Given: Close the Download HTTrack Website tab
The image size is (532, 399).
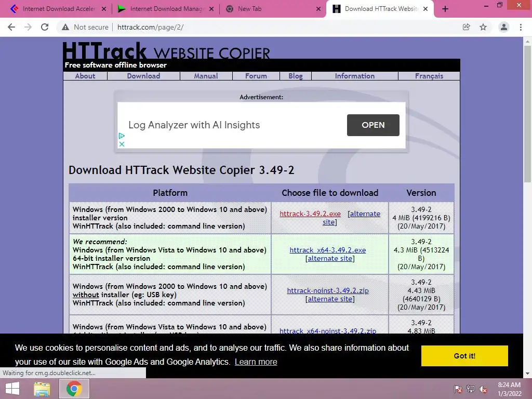Looking at the screenshot, I should tap(425, 9).
